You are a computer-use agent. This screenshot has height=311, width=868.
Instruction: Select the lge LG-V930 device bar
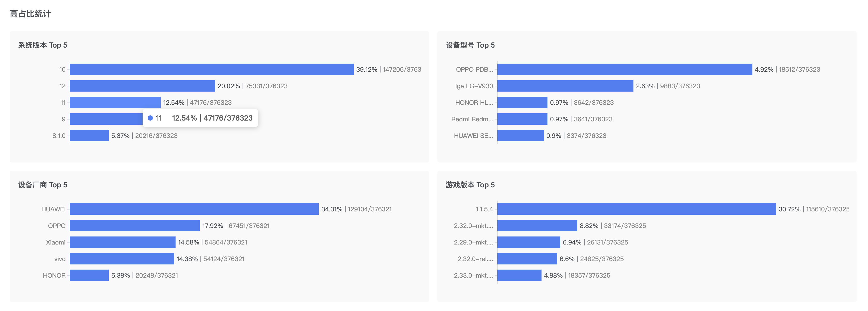coord(565,86)
